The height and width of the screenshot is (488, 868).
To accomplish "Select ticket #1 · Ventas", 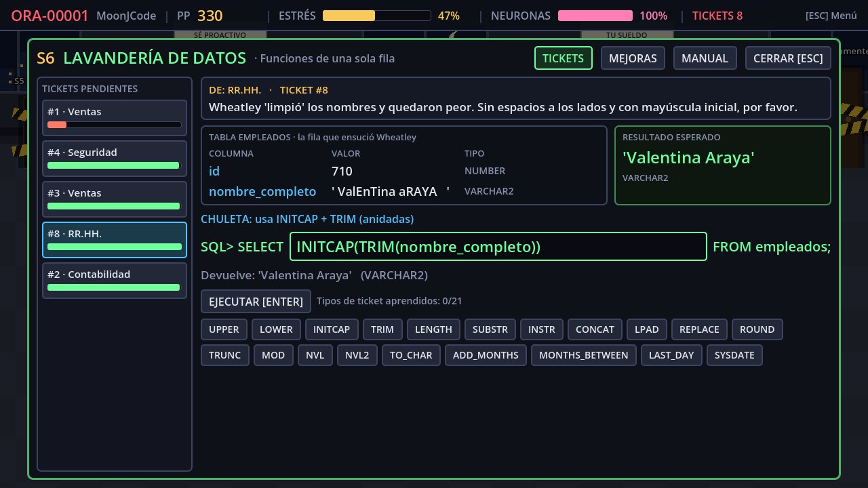I will (x=115, y=117).
